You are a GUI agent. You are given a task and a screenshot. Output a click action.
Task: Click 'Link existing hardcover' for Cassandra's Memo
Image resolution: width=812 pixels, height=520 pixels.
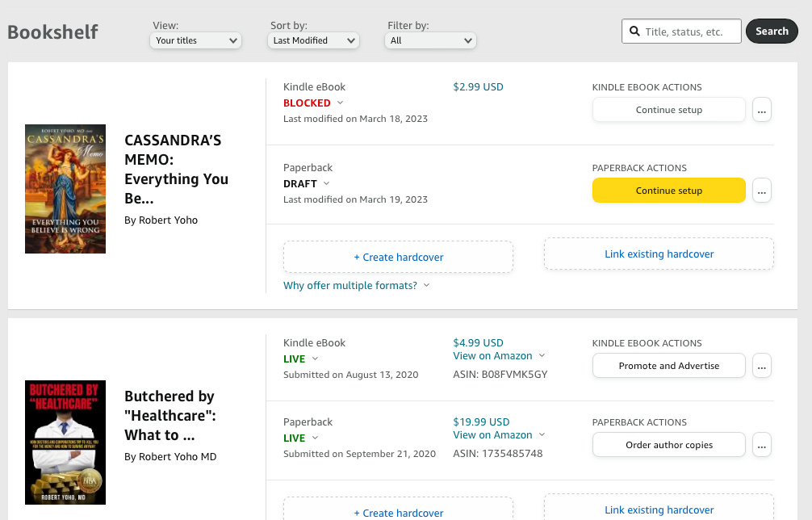[x=659, y=254]
